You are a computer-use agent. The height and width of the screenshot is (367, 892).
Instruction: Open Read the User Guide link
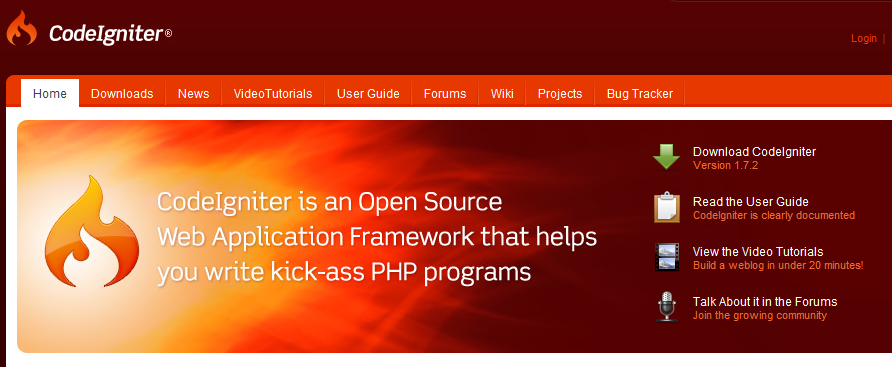click(x=750, y=202)
